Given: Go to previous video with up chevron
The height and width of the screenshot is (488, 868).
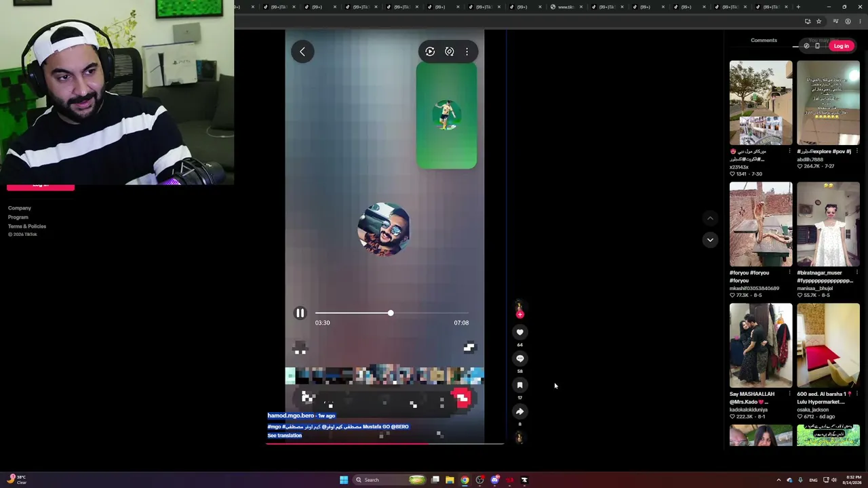Looking at the screenshot, I should click(x=710, y=218).
